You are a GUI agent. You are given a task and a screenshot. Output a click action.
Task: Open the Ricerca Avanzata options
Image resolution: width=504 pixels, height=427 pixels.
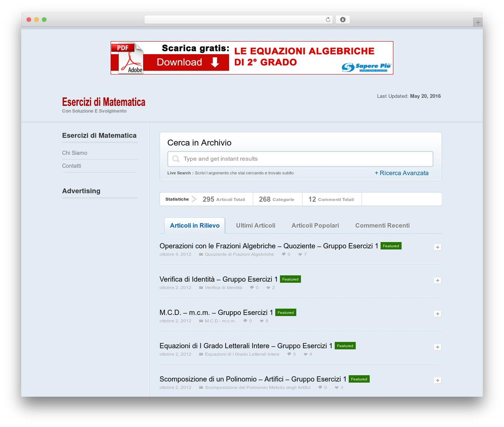[x=402, y=173]
